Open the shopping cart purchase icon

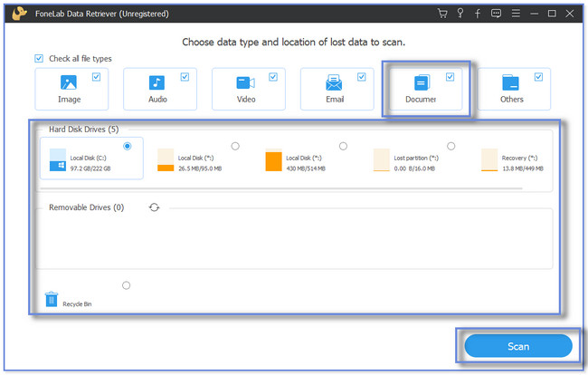(x=442, y=14)
